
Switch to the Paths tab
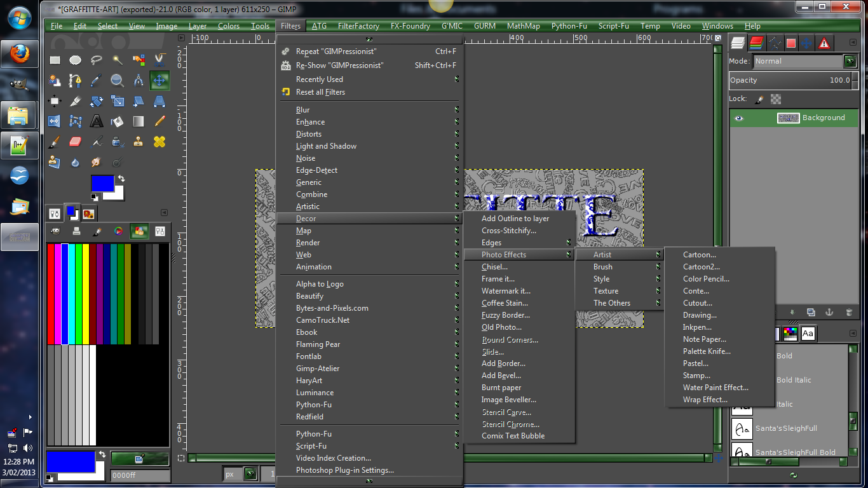[x=775, y=43]
